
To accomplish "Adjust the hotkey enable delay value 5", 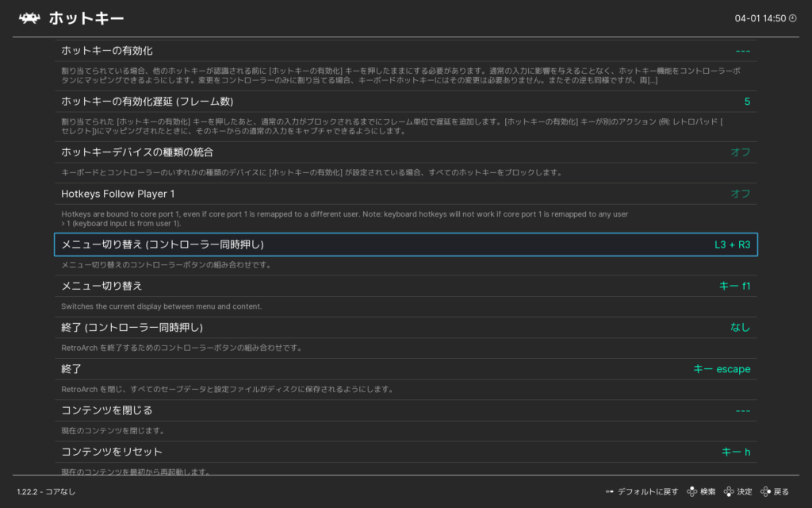I will [x=746, y=102].
